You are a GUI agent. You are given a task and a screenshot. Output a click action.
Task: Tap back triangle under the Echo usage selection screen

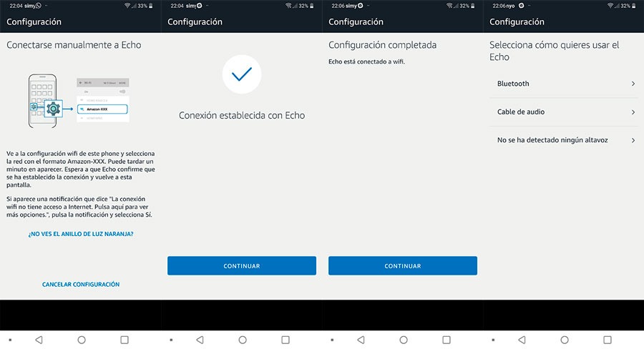pyautogui.click(x=522, y=339)
